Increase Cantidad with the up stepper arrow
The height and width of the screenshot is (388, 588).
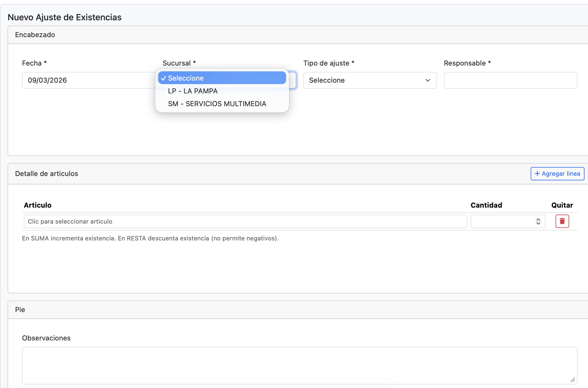tap(538, 220)
